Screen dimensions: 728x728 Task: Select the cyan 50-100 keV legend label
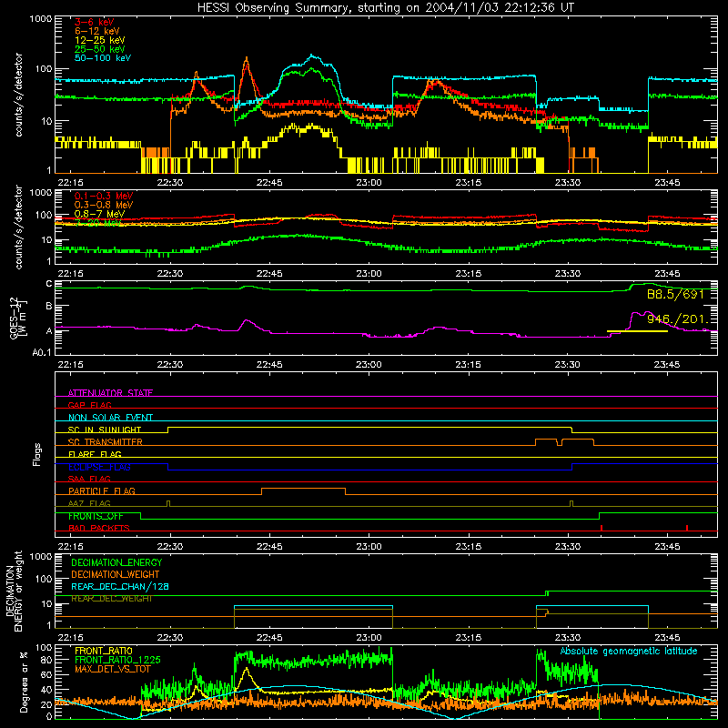coord(103,57)
